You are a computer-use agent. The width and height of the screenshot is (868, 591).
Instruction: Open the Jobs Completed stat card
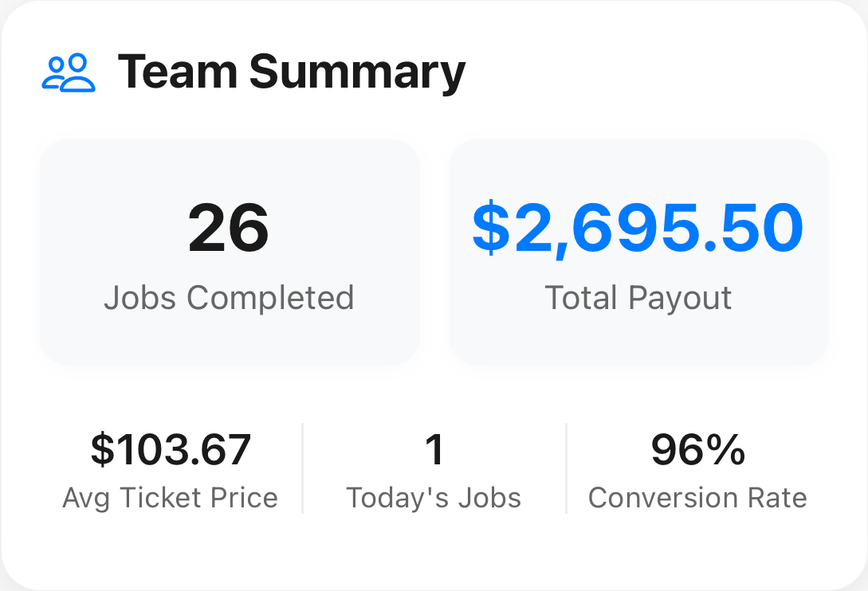229,252
